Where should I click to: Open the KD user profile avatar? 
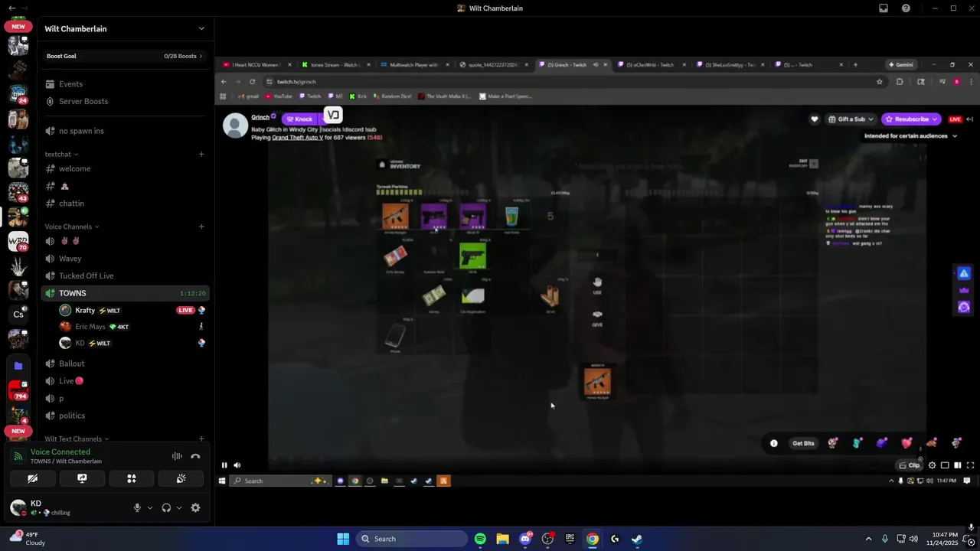tap(18, 507)
